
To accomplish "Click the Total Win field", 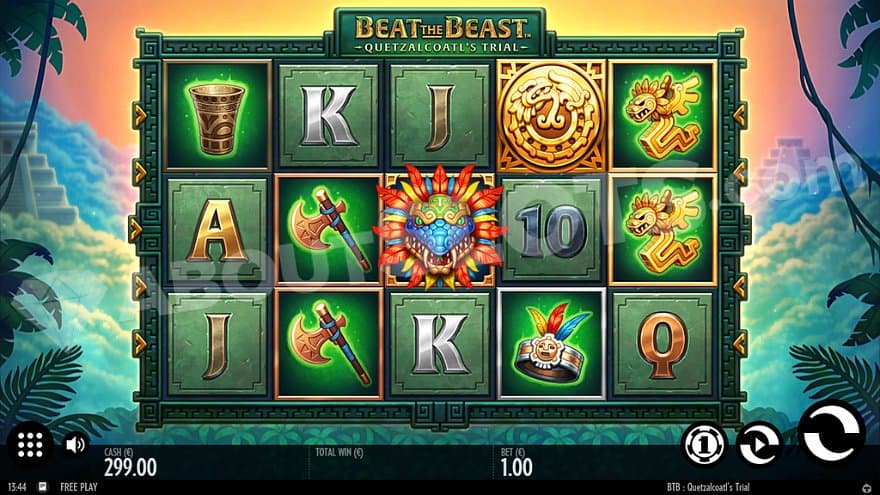I will pyautogui.click(x=401, y=461).
